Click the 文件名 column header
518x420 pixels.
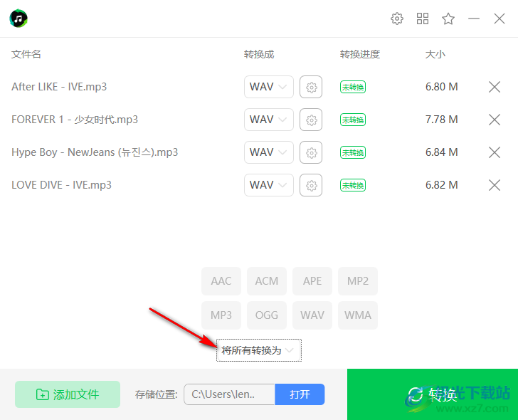[26, 54]
